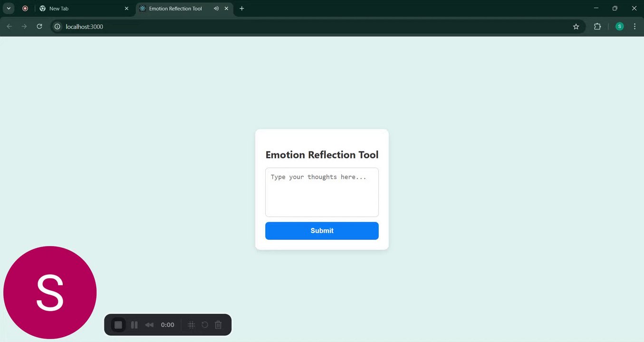
Task: Open the Chrome three-dot menu
Action: [634, 27]
